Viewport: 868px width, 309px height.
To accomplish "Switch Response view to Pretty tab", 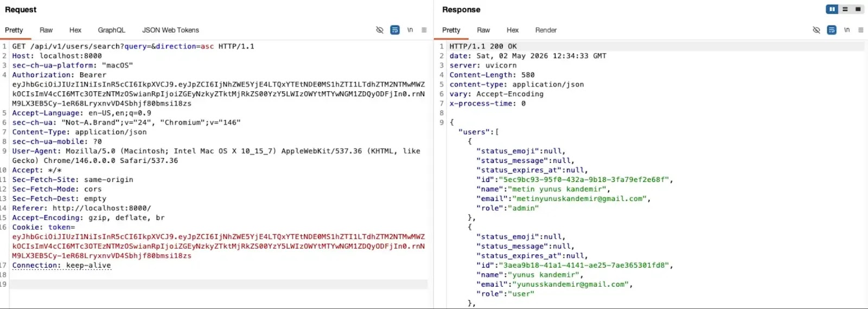I will (x=451, y=30).
